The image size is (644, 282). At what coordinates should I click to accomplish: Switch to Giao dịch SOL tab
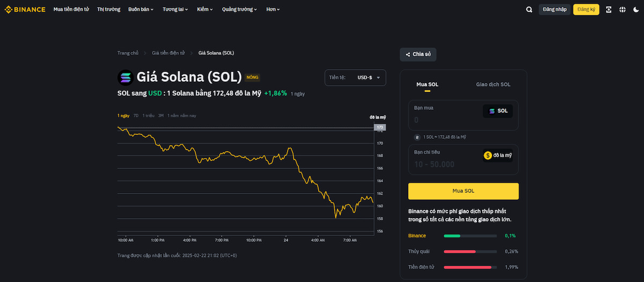click(x=493, y=85)
